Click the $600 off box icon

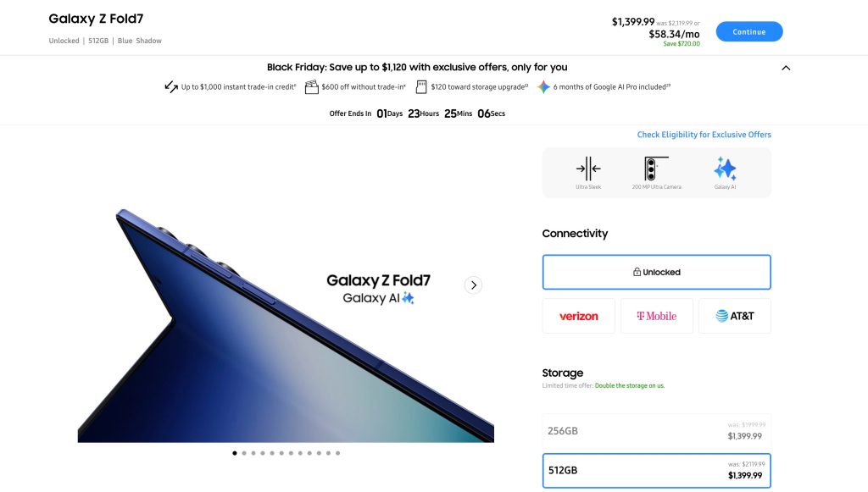pos(312,86)
